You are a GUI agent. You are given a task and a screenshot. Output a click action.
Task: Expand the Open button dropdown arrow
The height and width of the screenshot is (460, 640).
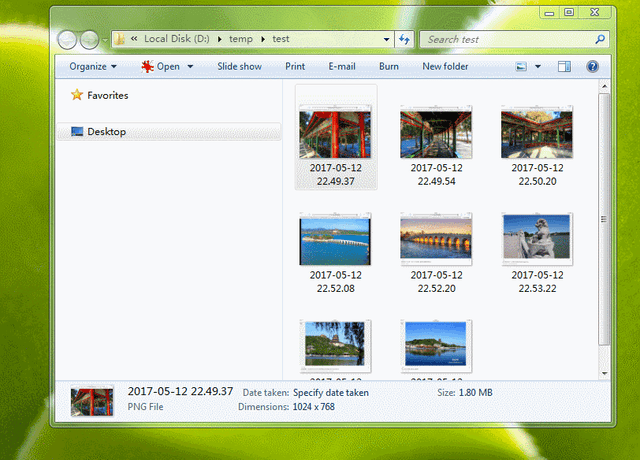[190, 67]
